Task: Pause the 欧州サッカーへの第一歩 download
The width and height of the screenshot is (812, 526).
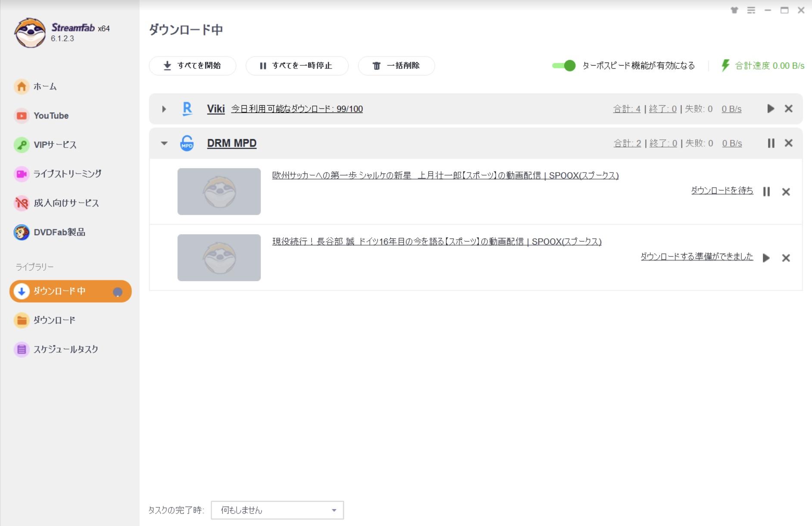Action: point(766,192)
